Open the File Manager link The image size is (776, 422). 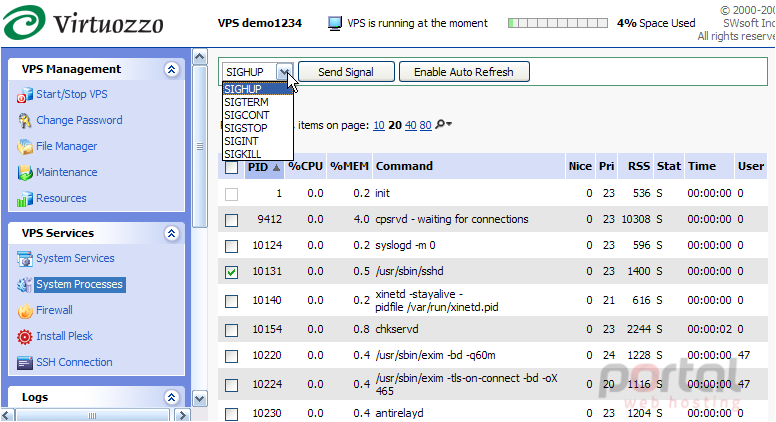click(67, 146)
